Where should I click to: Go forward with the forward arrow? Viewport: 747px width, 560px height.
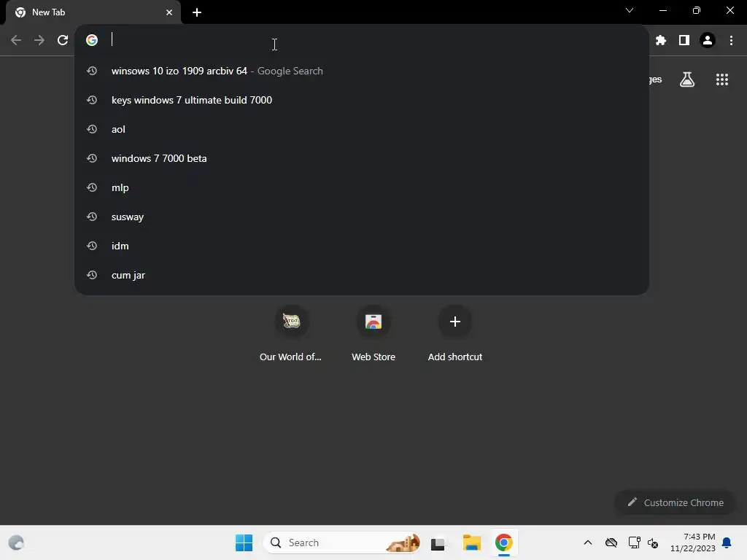[39, 40]
